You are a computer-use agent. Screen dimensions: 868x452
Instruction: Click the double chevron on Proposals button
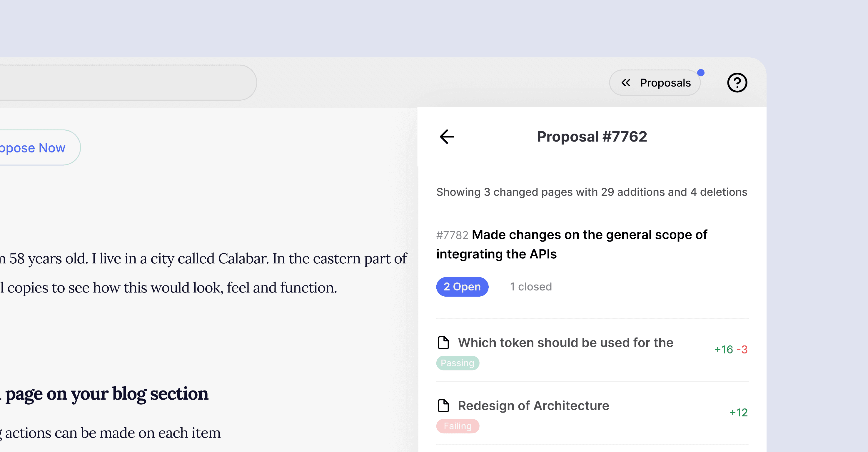[626, 83]
